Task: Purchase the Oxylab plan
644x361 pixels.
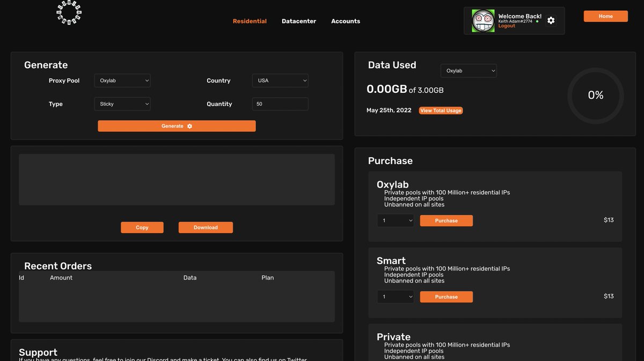Action: click(446, 220)
